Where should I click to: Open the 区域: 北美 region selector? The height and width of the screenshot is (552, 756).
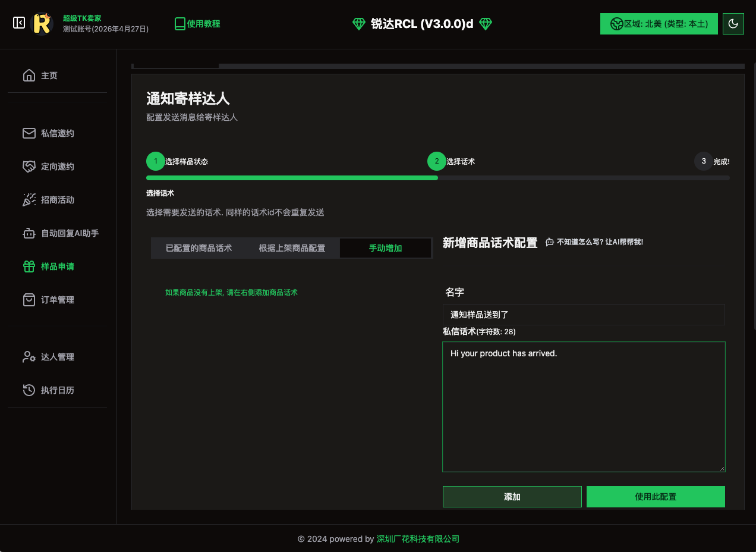click(x=659, y=24)
